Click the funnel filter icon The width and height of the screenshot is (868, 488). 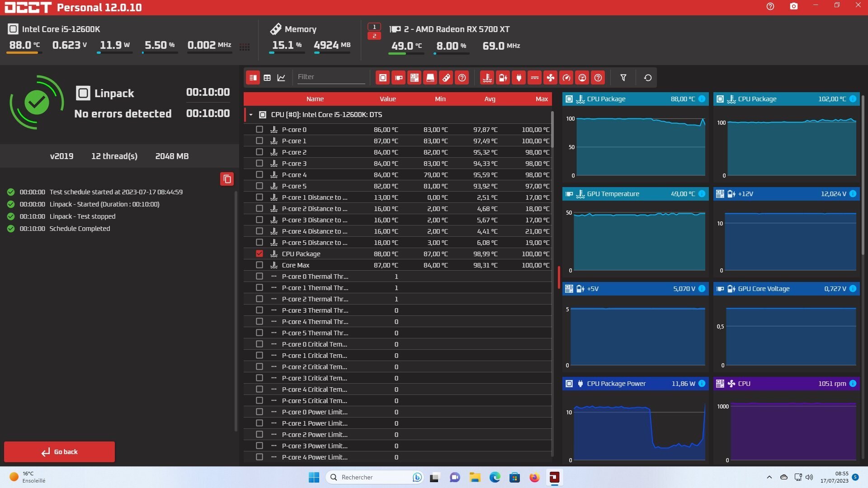[623, 78]
